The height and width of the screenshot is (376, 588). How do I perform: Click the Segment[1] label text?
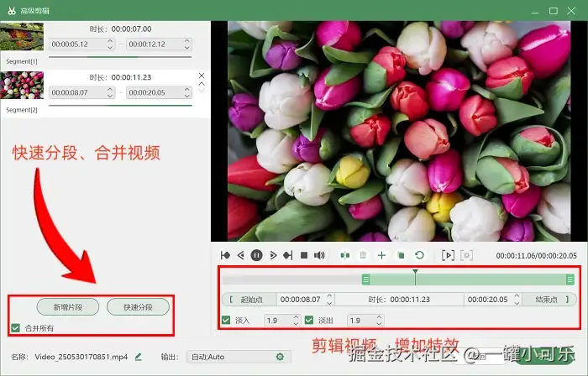pos(22,61)
